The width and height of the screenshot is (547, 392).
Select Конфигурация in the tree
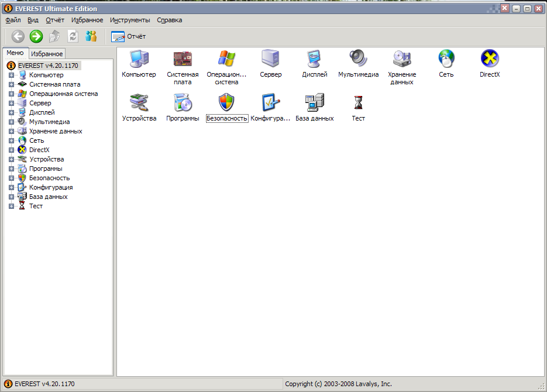(x=51, y=188)
